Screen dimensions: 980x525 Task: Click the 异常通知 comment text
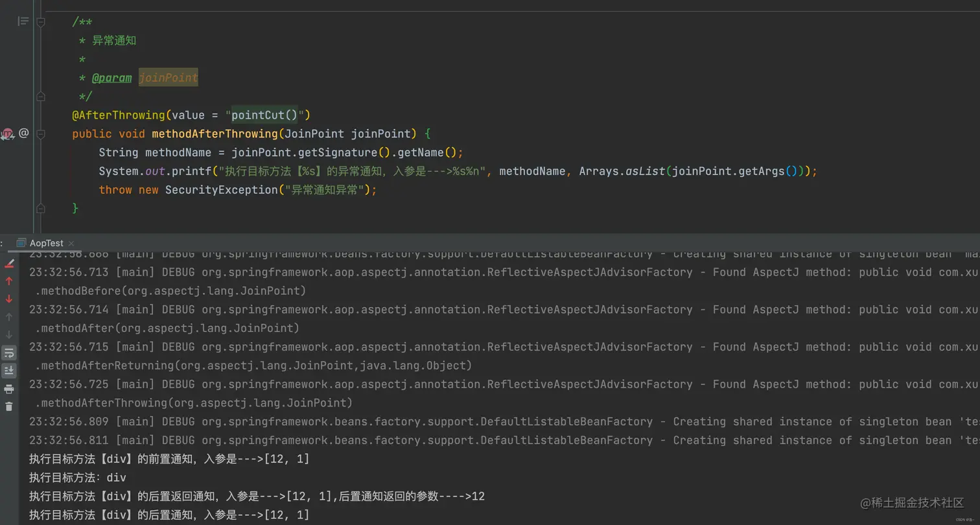114,40
